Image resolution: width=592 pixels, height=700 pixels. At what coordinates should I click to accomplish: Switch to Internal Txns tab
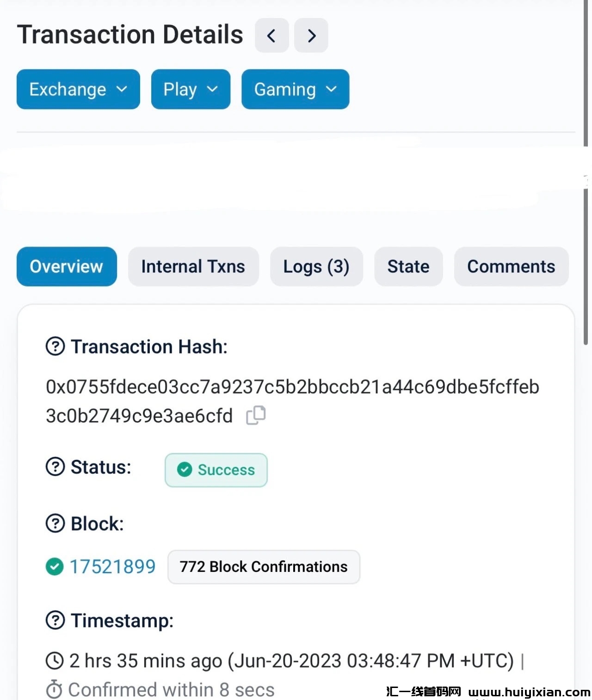tap(193, 266)
